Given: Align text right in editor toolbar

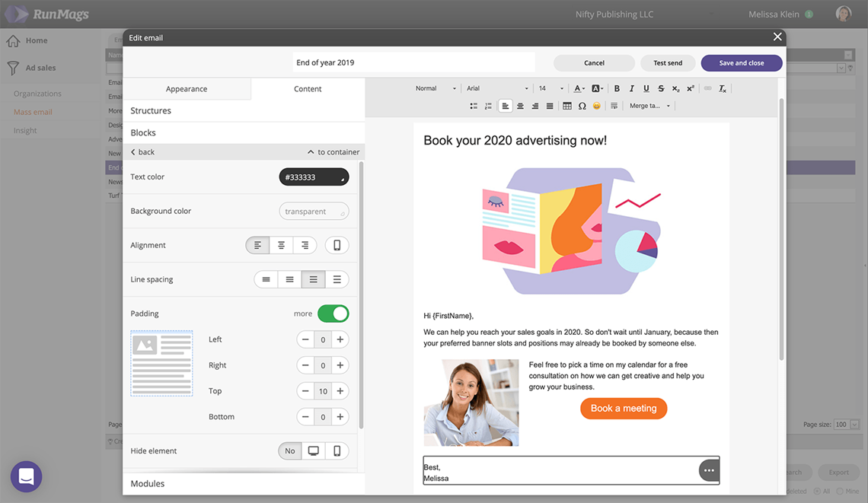Looking at the screenshot, I should tap(535, 106).
